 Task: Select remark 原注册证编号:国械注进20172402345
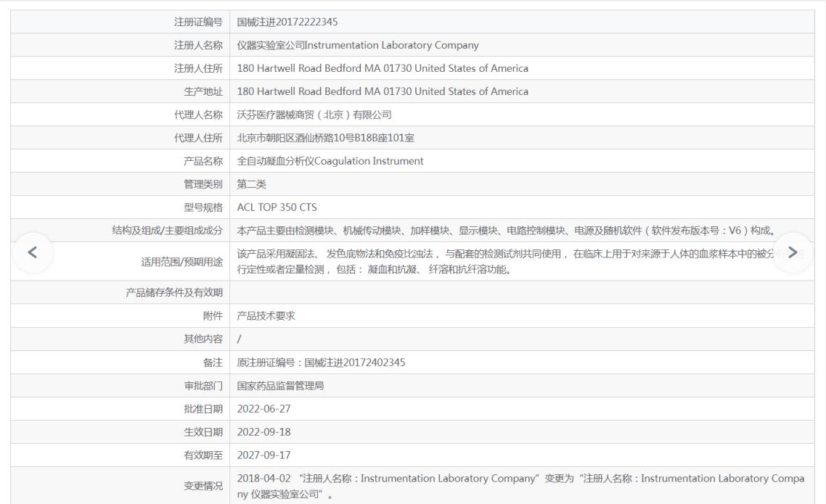pyautogui.click(x=321, y=362)
